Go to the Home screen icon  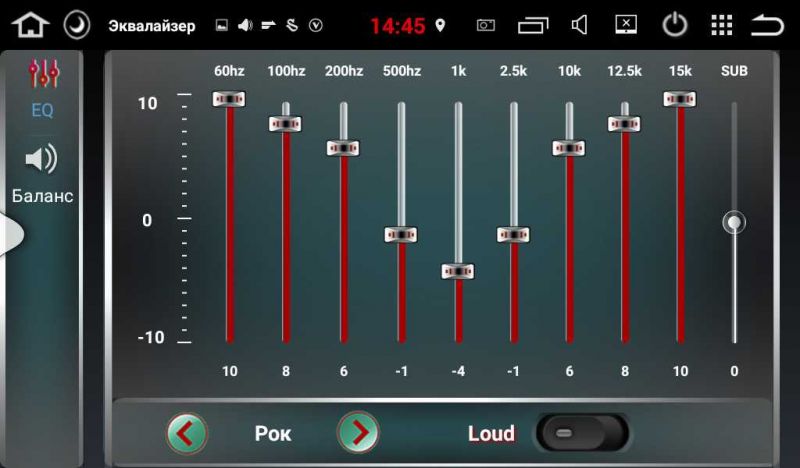[31, 25]
